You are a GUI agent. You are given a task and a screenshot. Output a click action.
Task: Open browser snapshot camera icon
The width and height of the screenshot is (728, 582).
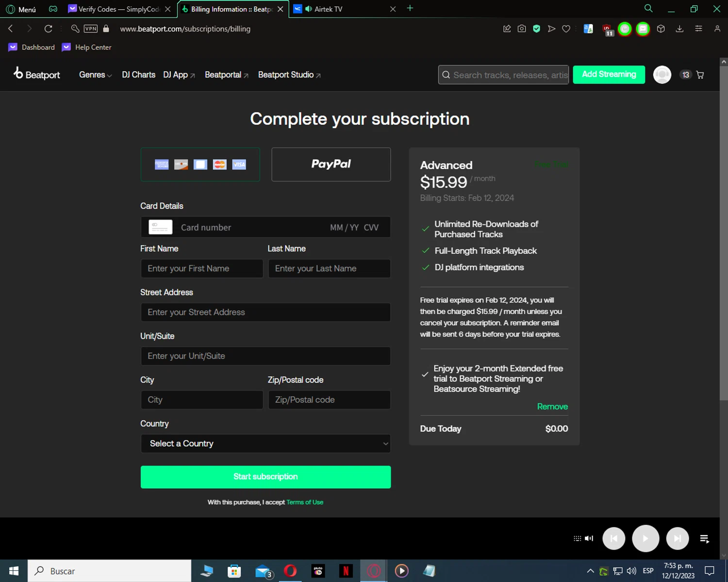522,29
